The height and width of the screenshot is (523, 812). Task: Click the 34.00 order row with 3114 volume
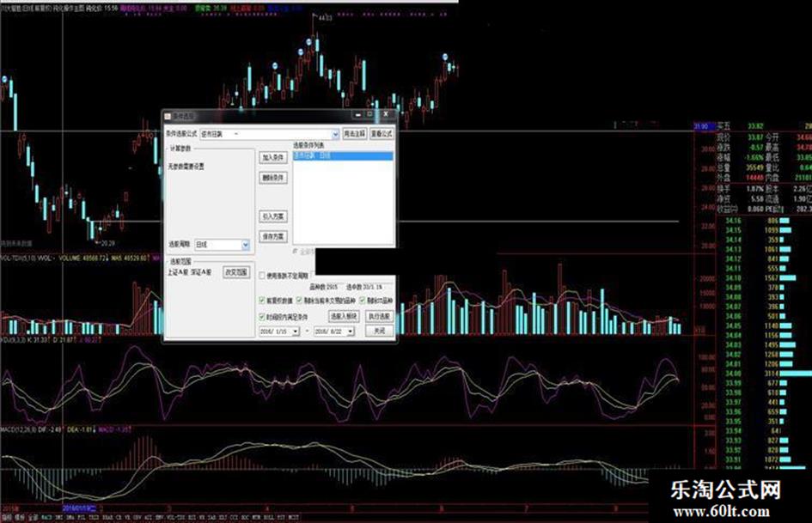762,374
